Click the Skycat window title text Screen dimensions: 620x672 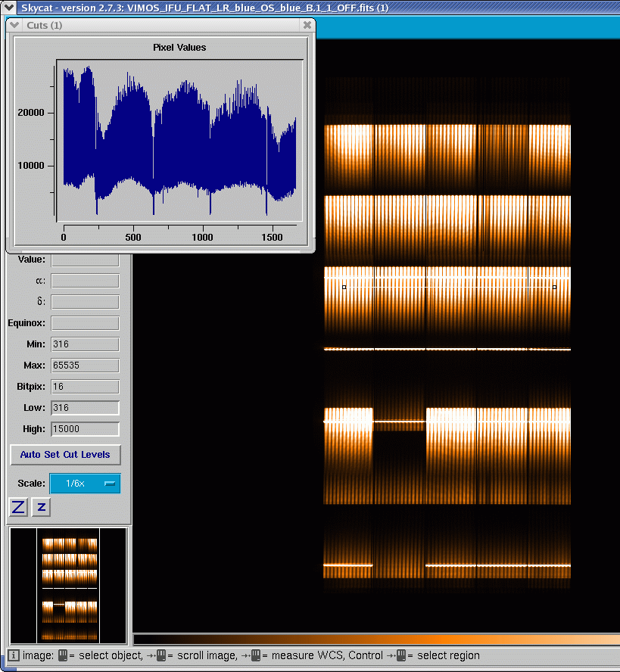click(x=205, y=8)
